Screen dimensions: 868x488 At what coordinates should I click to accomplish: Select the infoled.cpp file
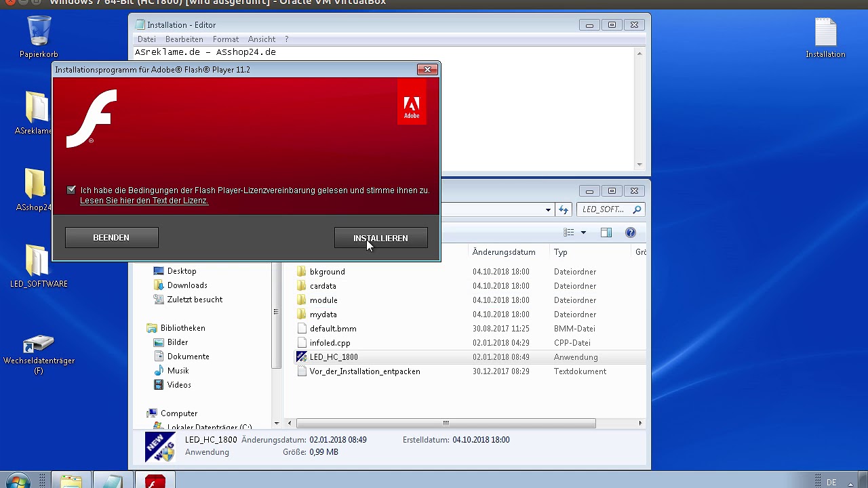[x=330, y=343]
